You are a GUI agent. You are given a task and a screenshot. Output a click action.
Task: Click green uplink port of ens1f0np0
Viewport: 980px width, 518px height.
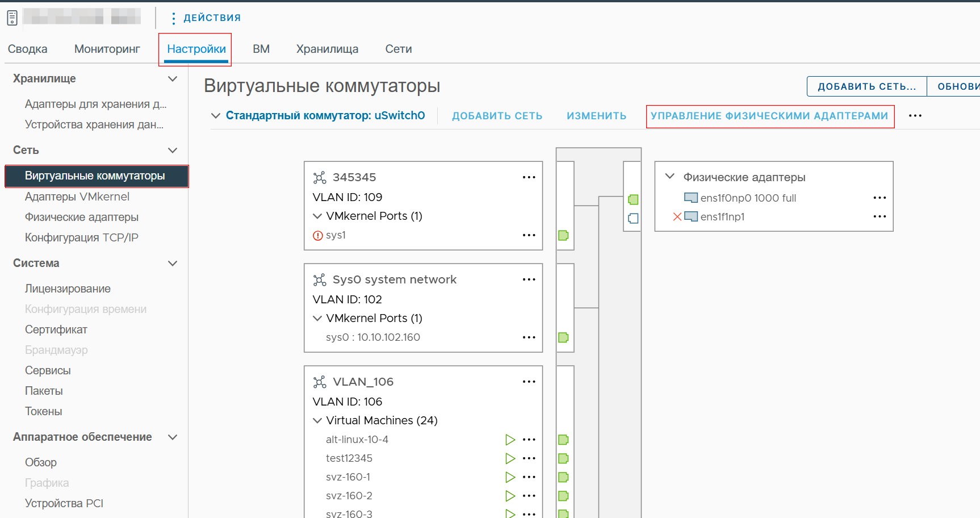(634, 199)
